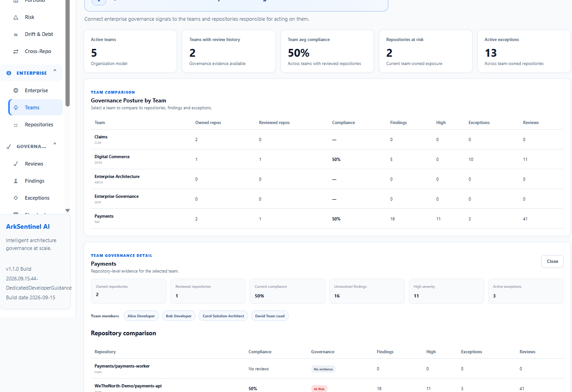Click the 'No evidence' governance badge
572x392 pixels.
point(323,369)
